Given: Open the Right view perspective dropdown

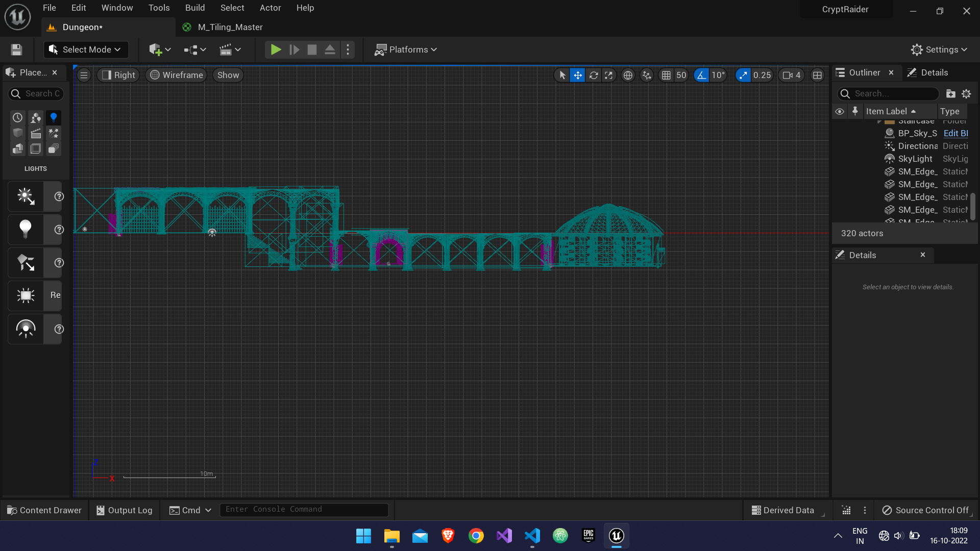Looking at the screenshot, I should 118,75.
